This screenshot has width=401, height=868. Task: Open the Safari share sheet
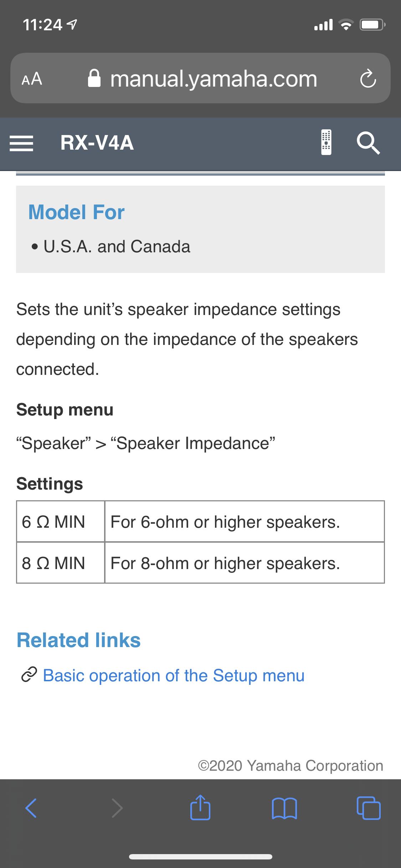pos(200,807)
